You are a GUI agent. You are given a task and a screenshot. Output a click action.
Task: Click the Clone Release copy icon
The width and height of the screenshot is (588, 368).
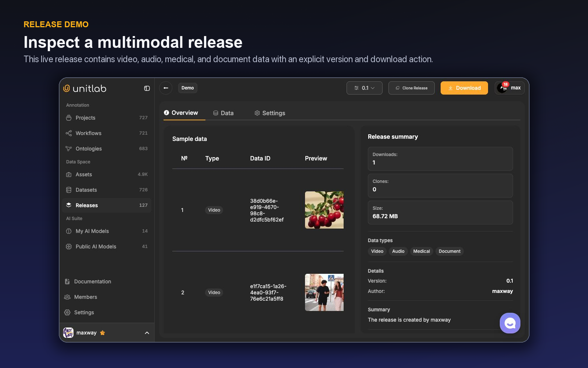[398, 88]
